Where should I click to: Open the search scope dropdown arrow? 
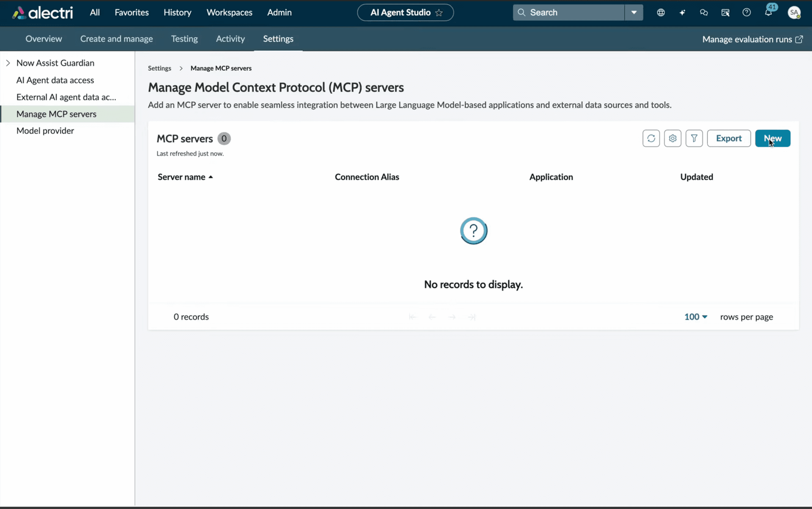point(634,12)
